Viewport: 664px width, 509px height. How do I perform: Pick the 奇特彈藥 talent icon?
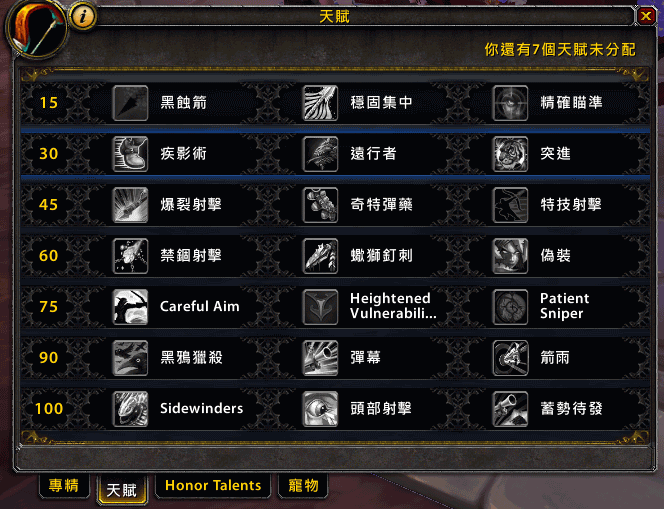coord(321,205)
